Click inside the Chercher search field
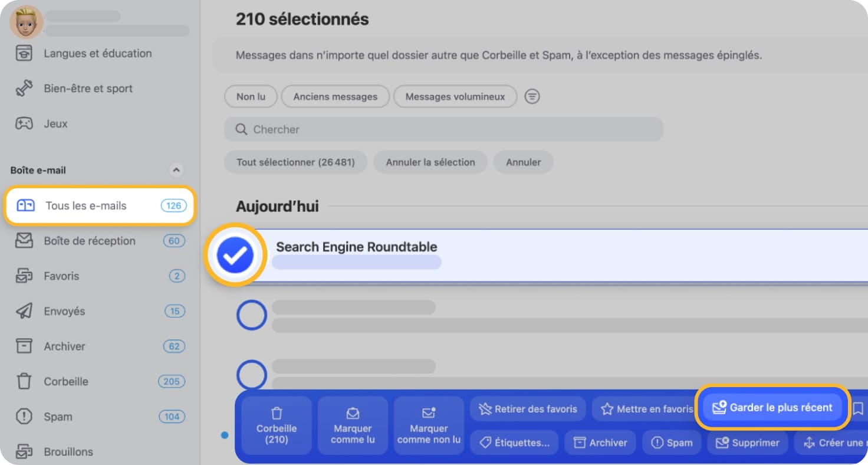 point(443,129)
